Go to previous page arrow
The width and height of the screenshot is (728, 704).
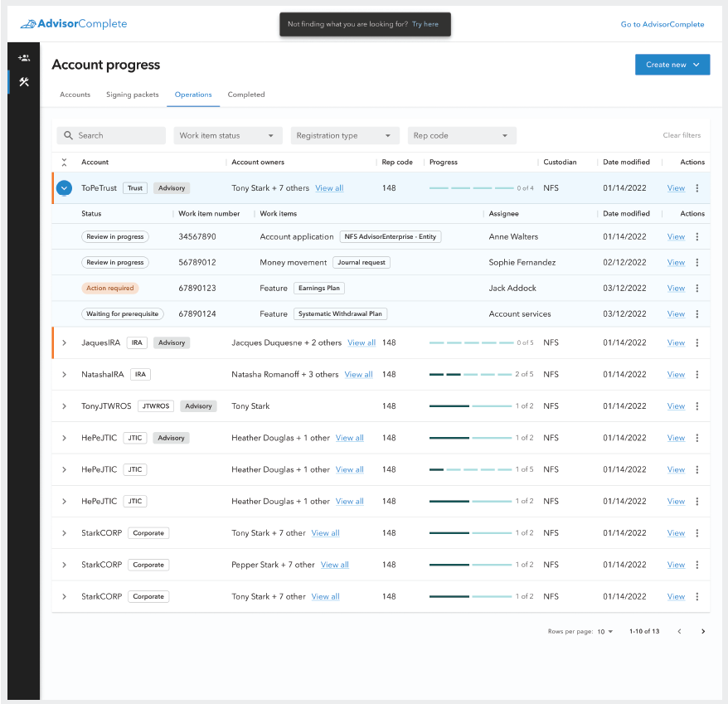tap(679, 632)
